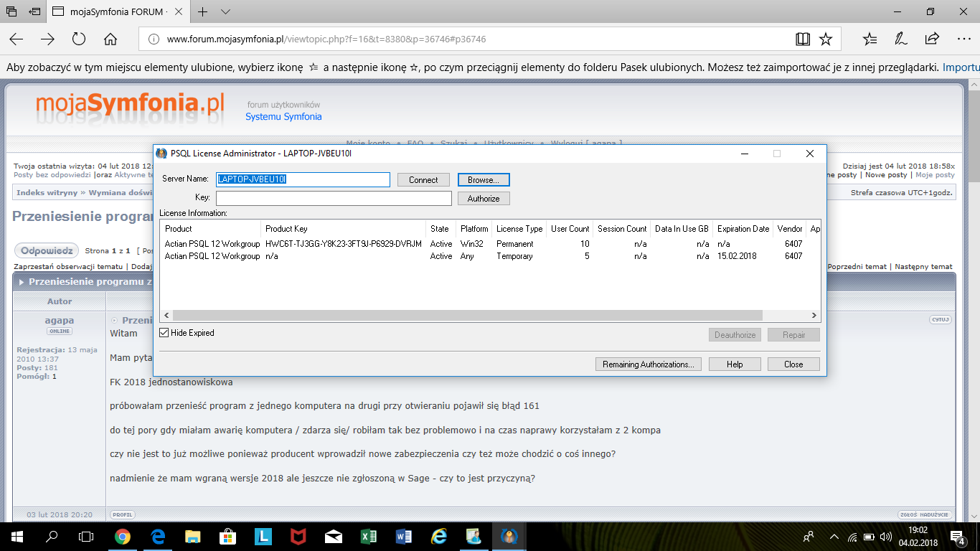
Task: Open a new browser tab
Action: [x=203, y=11]
